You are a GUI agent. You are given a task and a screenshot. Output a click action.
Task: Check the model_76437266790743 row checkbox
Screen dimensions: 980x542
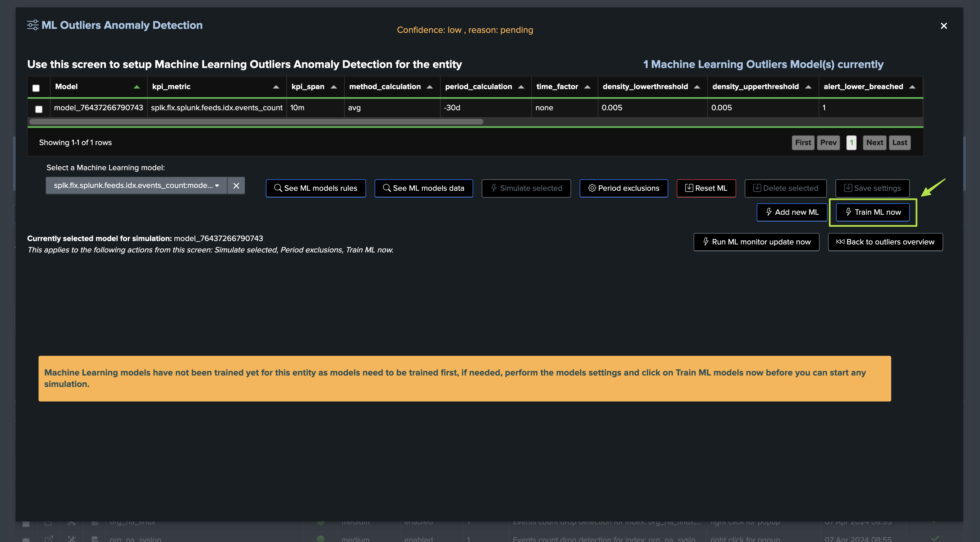(x=39, y=109)
